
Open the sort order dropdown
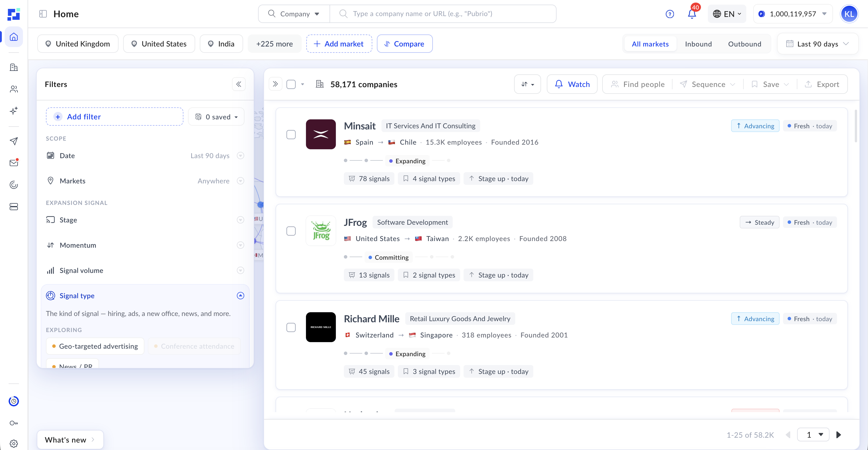(x=528, y=84)
